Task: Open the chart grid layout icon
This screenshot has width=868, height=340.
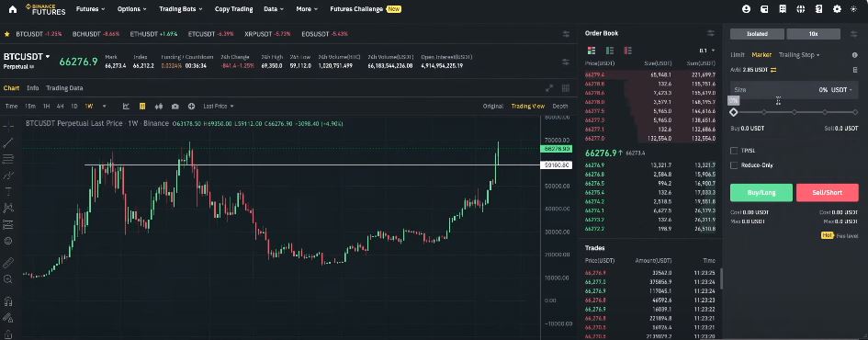Action: click(566, 88)
